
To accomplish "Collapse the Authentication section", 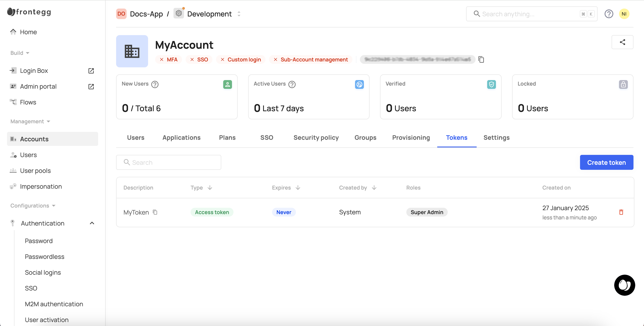I will coord(92,223).
